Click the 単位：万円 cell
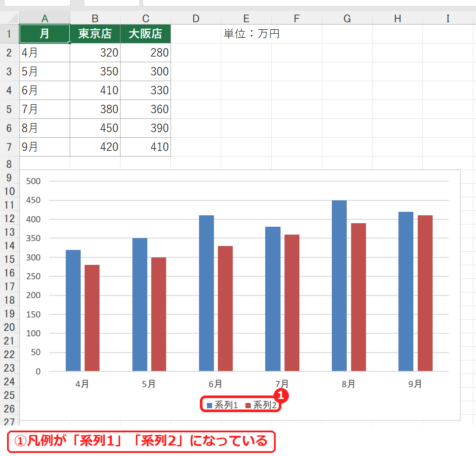The height and width of the screenshot is (456, 476). 252,34
